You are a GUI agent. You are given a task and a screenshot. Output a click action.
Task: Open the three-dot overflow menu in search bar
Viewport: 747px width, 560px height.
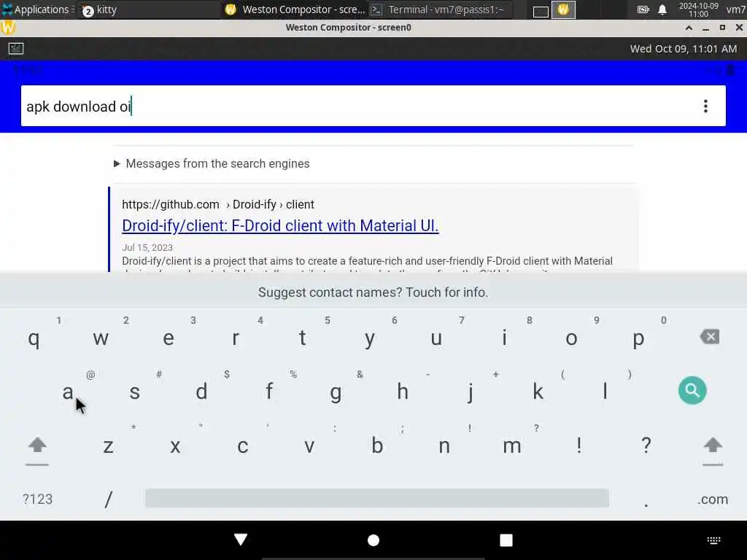(705, 106)
